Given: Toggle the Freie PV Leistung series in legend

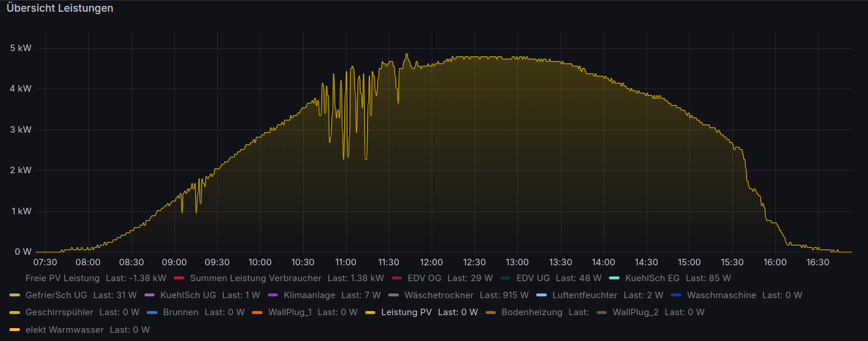Looking at the screenshot, I should pyautogui.click(x=63, y=278).
